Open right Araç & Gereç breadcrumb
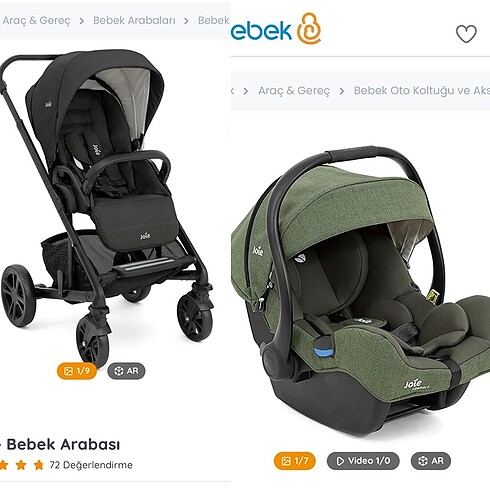 [294, 91]
